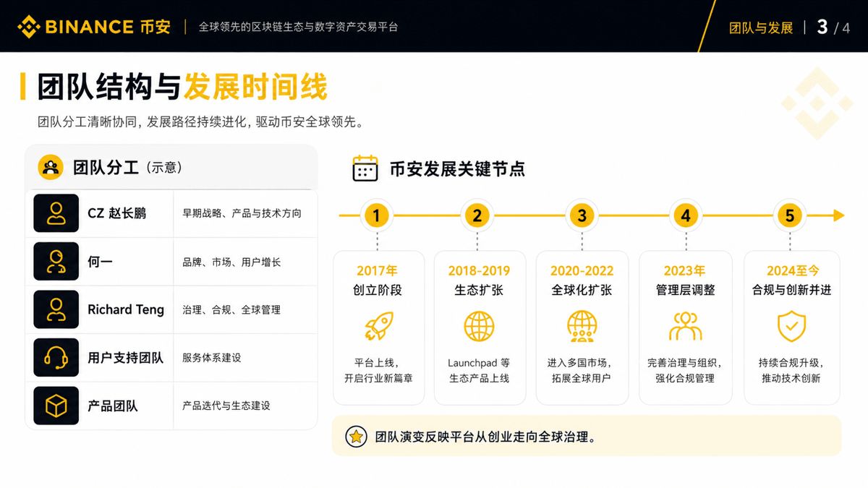Select timeline node number 4
Screen dimensions: 868x488
686,215
